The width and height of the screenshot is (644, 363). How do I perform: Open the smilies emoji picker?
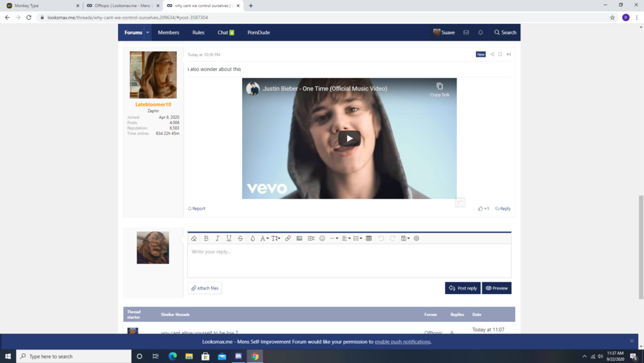point(322,239)
